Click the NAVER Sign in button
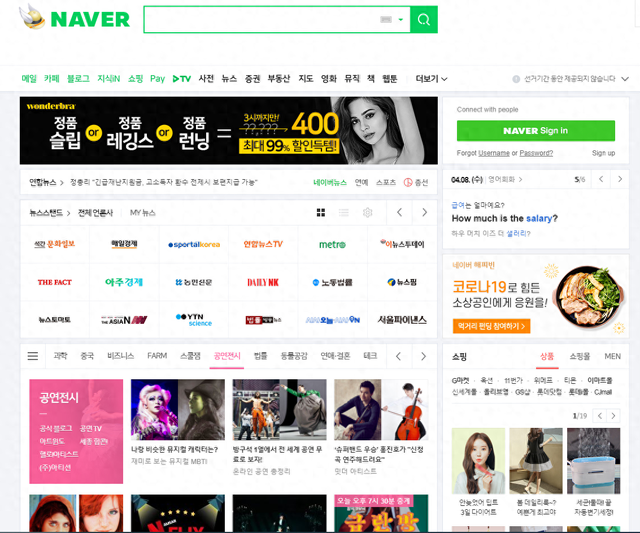Image resolution: width=640 pixels, height=533 pixels. tap(536, 131)
